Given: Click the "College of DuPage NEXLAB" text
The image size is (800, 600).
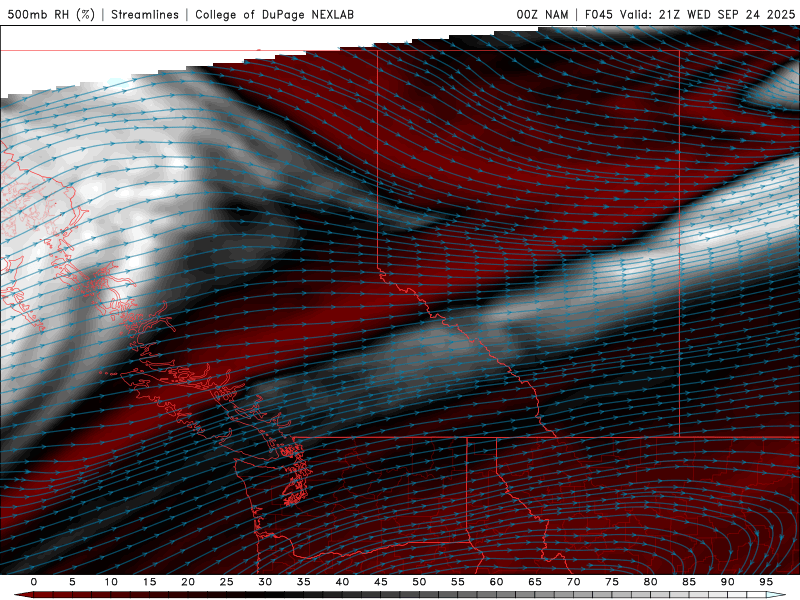Looking at the screenshot, I should pos(274,14).
